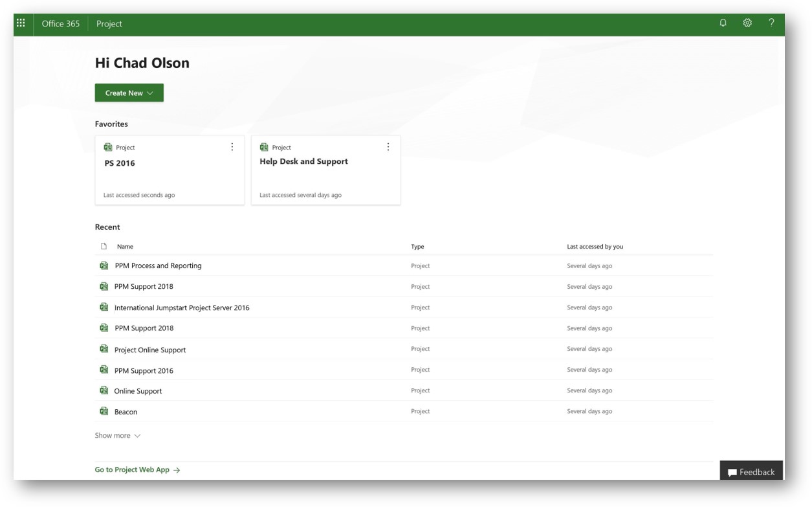Click the Hi Chad Olson greeting
812x507 pixels.
coord(142,63)
